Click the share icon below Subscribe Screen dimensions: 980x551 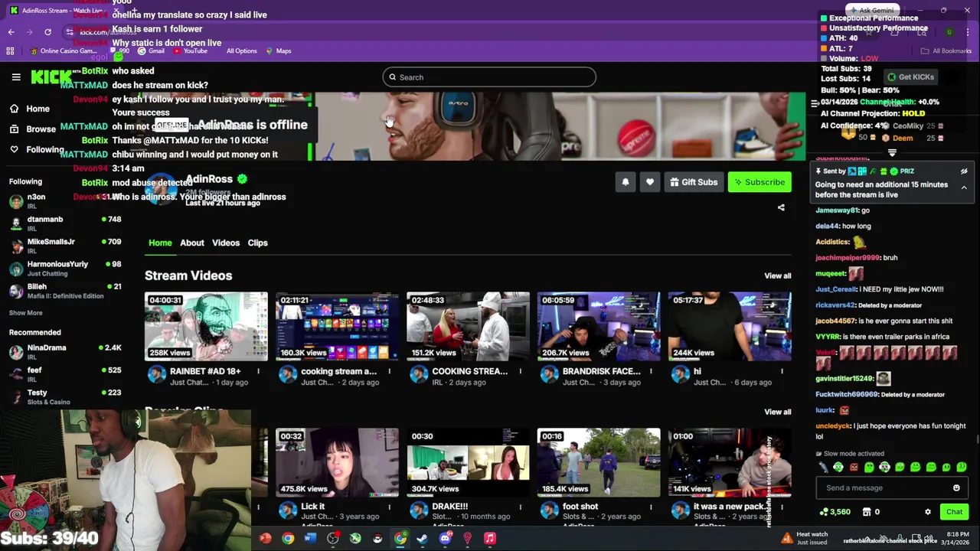781,207
